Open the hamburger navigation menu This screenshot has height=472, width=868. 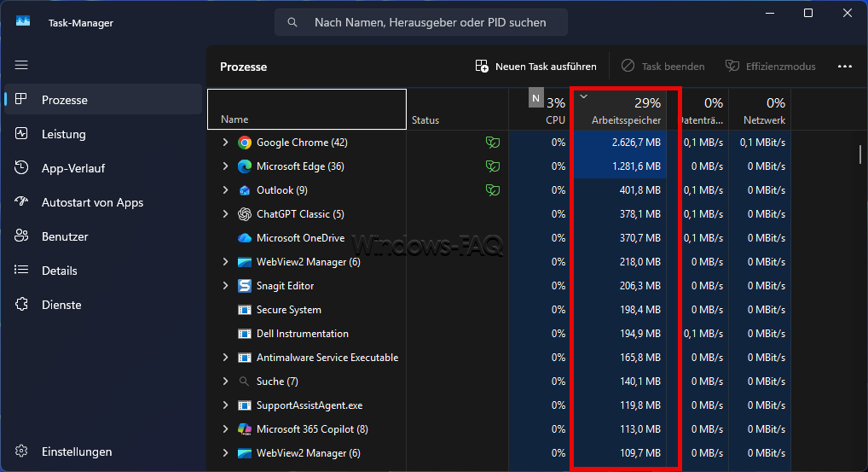click(21, 66)
